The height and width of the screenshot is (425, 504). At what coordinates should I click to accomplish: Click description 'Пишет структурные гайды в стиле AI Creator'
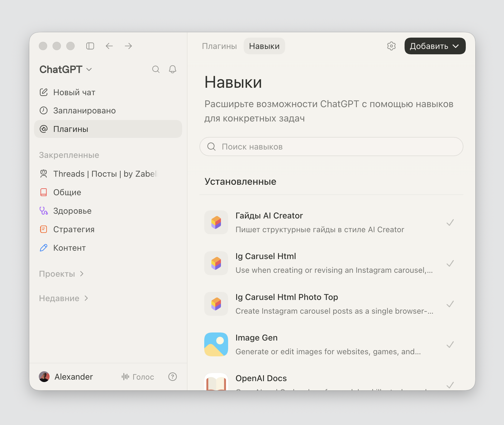click(320, 230)
